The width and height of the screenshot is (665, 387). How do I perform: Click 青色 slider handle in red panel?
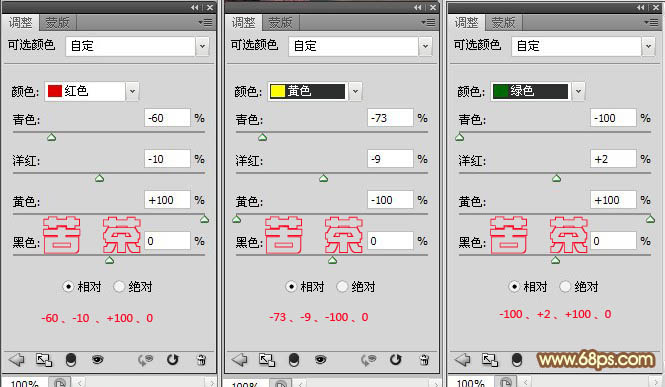[51, 137]
